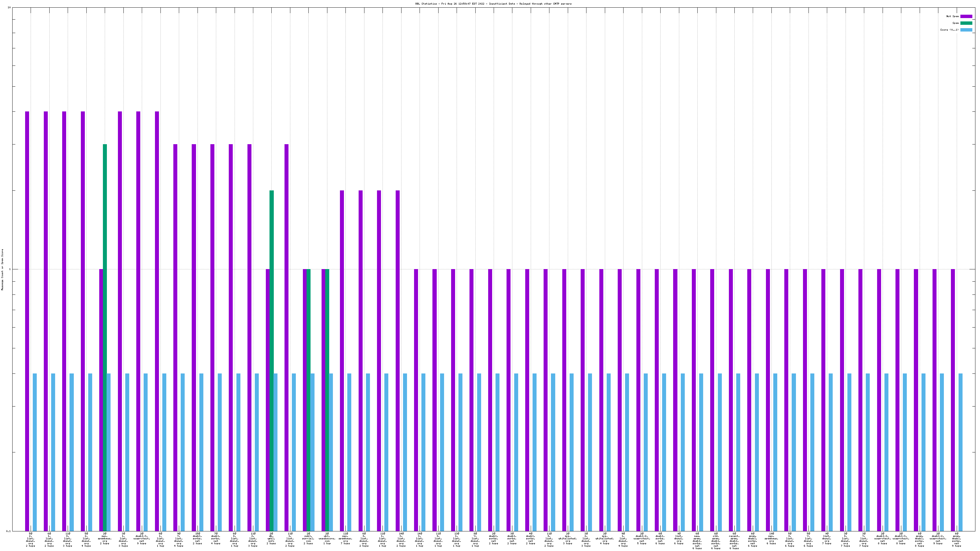Click the 'psbl.surriel.com 2 hops' axis label
Screen dimensions: 980x551
pyautogui.click(x=308, y=538)
